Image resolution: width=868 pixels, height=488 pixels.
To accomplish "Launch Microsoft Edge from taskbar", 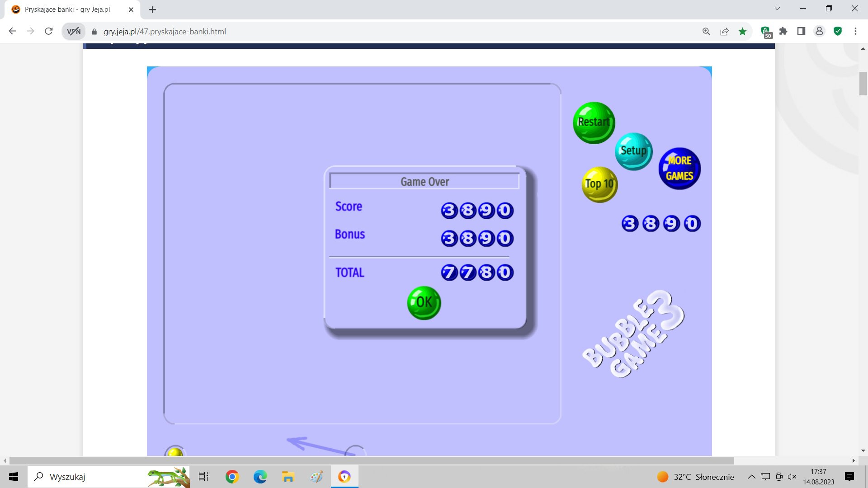I will [x=260, y=477].
